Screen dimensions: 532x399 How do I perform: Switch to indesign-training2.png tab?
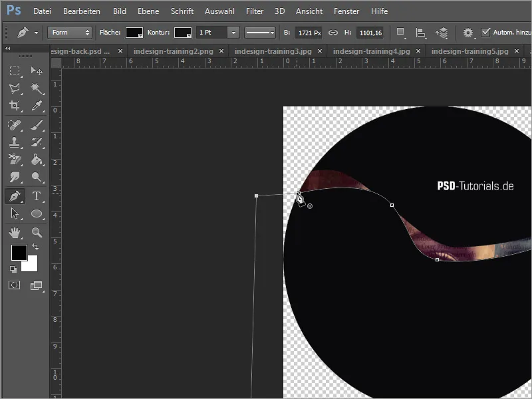[174, 51]
